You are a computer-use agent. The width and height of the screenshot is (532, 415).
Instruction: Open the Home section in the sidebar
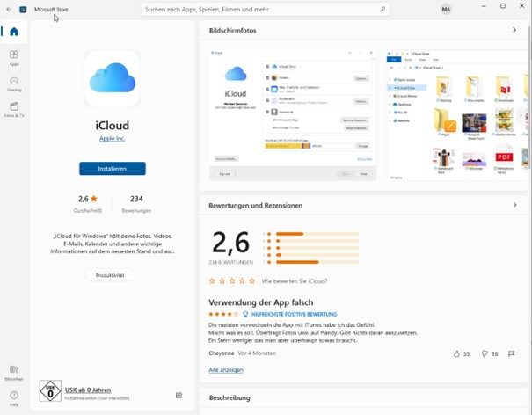14,32
